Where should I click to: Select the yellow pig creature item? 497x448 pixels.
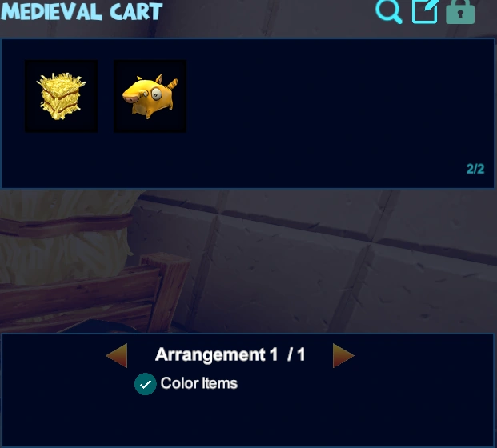(150, 96)
